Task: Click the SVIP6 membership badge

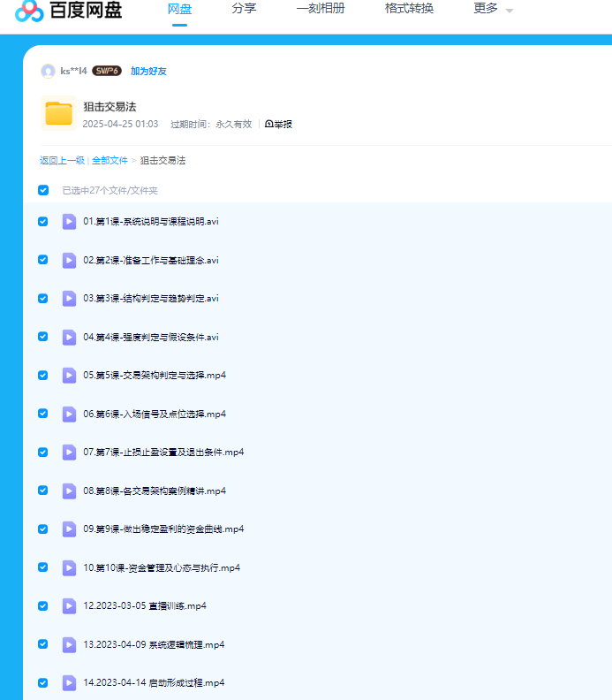Action: click(107, 71)
